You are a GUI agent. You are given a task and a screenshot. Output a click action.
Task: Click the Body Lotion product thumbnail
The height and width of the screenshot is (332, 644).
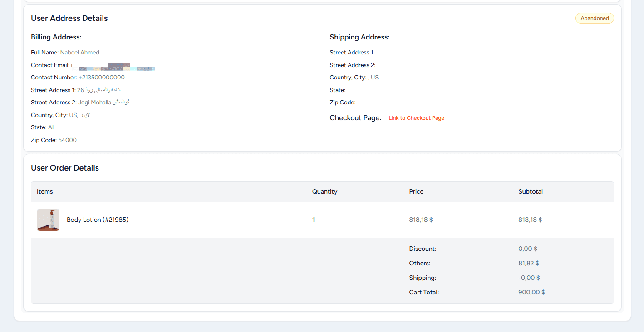pyautogui.click(x=48, y=220)
